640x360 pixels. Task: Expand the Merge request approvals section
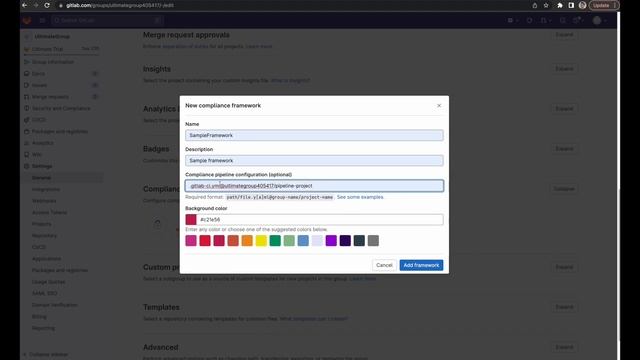tap(564, 35)
